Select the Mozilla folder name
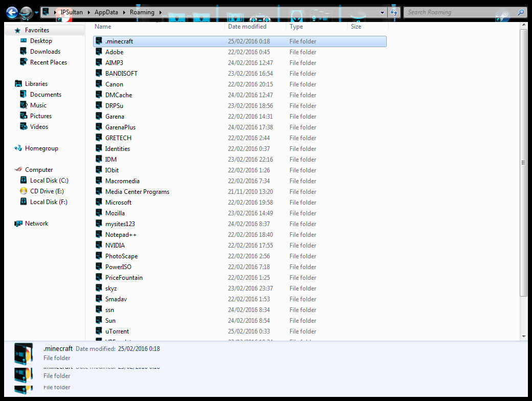Viewport: 532px width, 401px height. pos(115,213)
